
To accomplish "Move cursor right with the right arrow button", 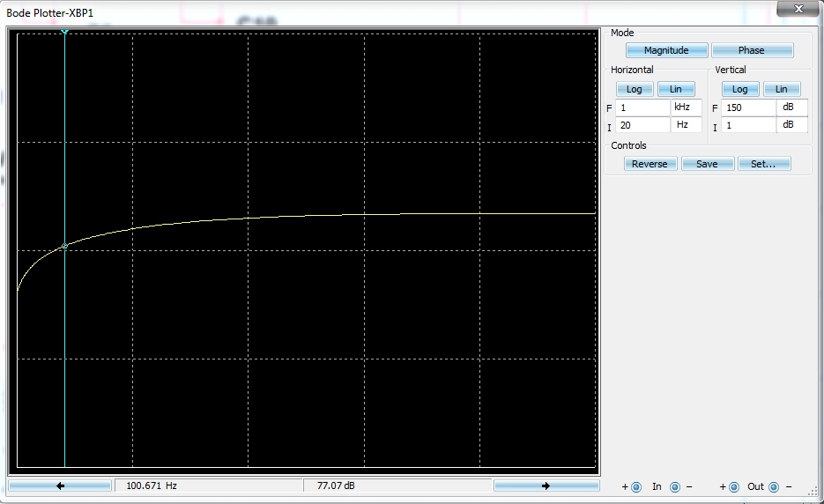I will tap(546, 485).
